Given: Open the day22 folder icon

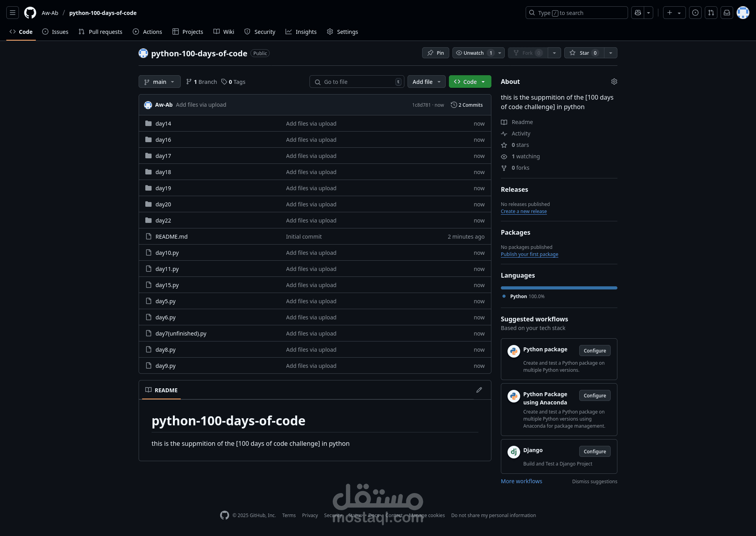Looking at the screenshot, I should pos(148,220).
